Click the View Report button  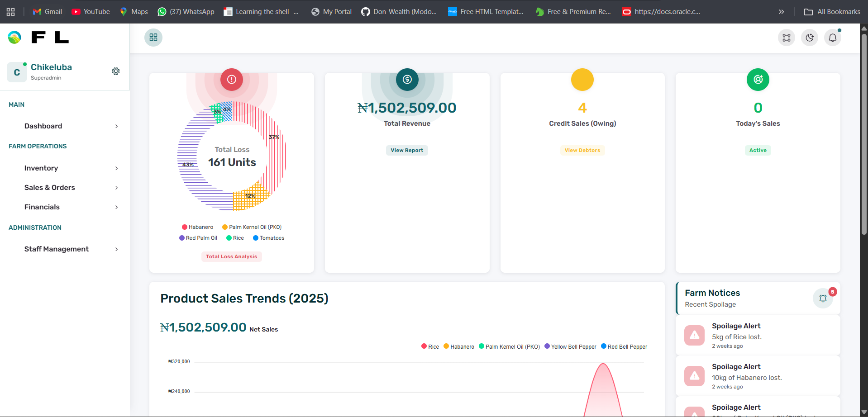(407, 150)
